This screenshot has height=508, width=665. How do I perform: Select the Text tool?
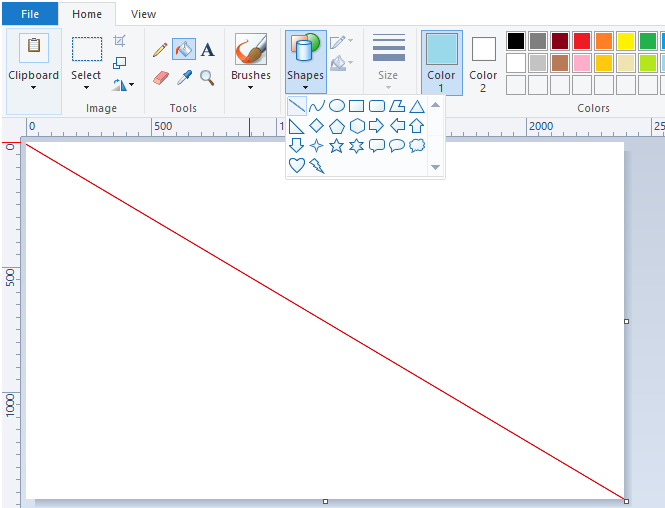[207, 50]
